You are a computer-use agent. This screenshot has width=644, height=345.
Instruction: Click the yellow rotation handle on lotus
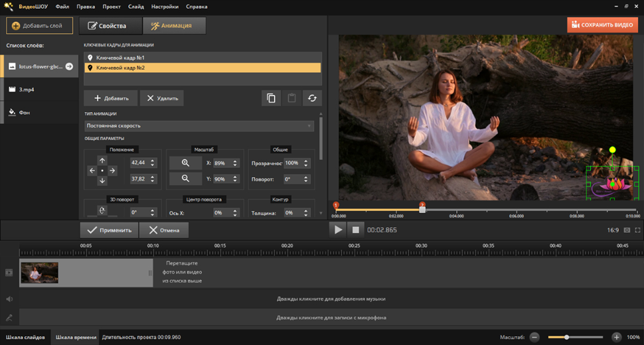(612, 150)
